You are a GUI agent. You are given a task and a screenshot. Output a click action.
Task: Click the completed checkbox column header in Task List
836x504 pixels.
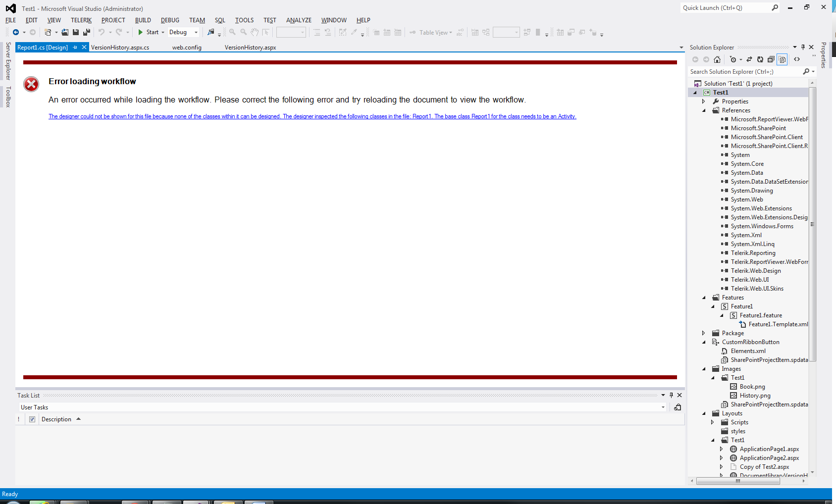32,419
